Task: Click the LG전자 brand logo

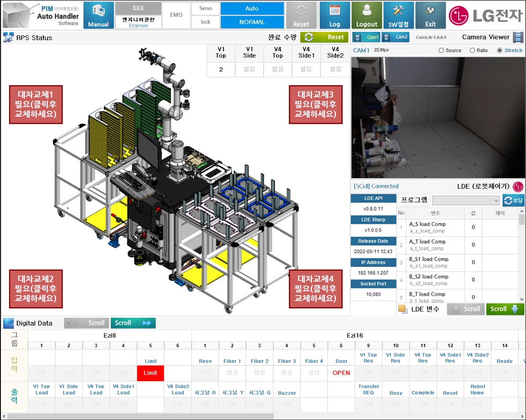Action: tap(486, 15)
